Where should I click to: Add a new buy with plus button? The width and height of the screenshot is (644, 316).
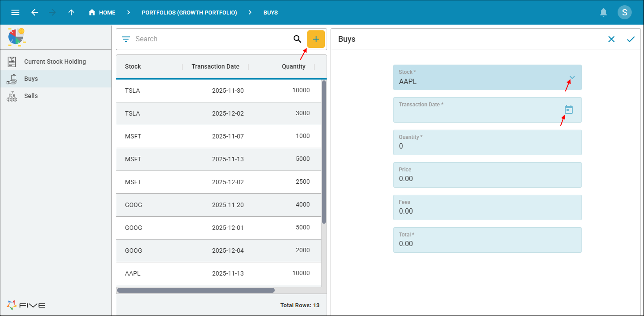pos(316,39)
